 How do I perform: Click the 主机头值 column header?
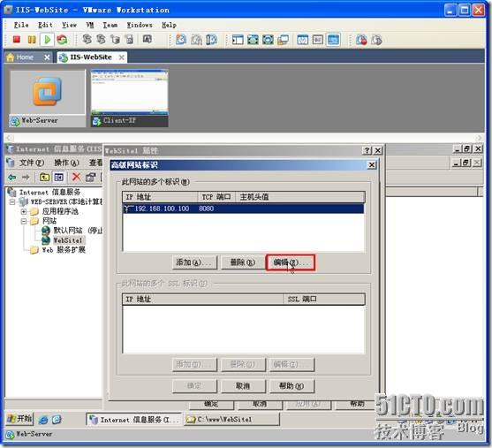pos(300,197)
